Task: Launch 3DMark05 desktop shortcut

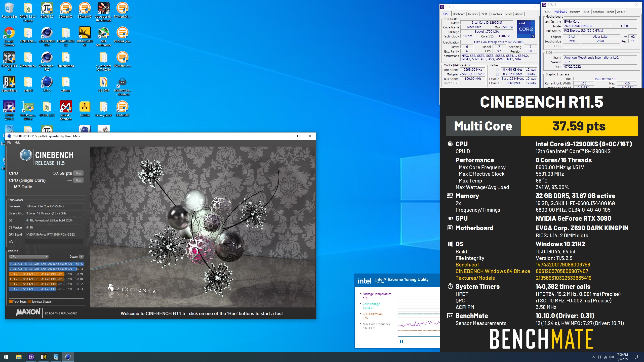Action: pyautogui.click(x=66, y=10)
